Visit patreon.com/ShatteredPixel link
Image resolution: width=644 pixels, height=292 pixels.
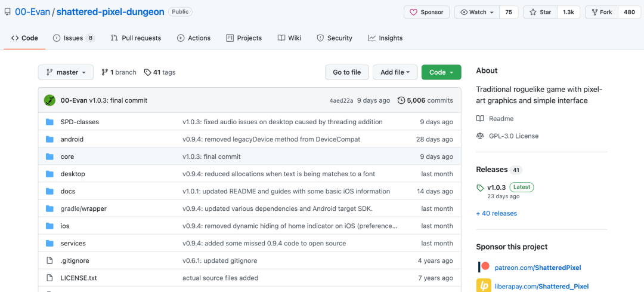pos(538,268)
